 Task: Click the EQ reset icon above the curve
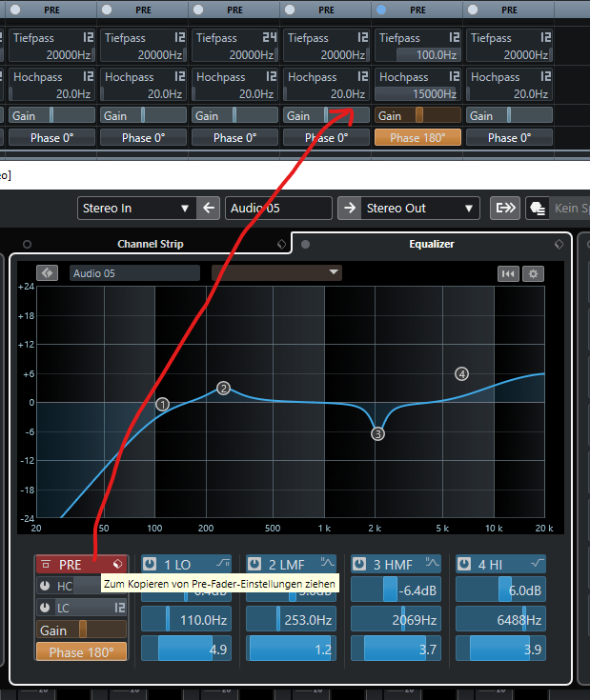pyautogui.click(x=508, y=273)
